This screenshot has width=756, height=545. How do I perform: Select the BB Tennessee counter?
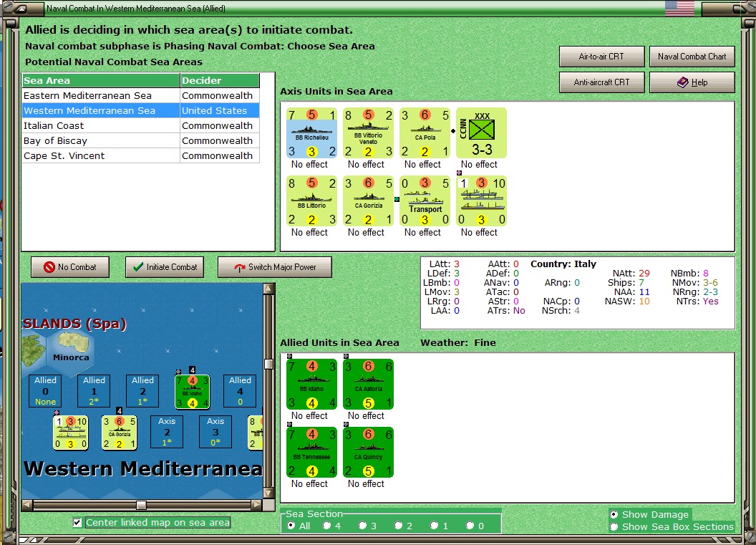coord(311,453)
